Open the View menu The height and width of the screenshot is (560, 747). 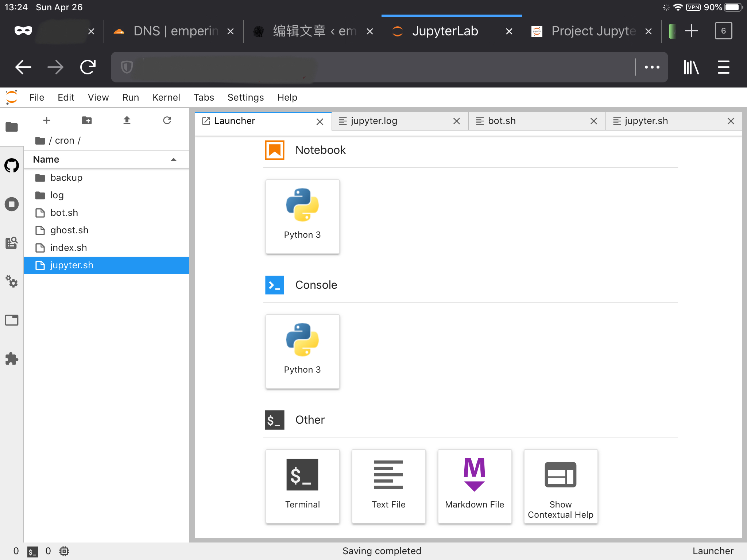[x=98, y=97]
